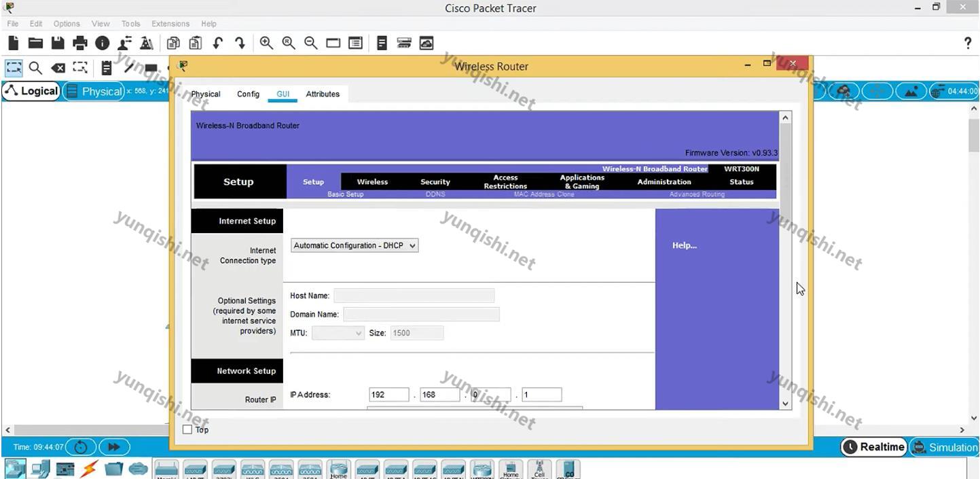Image resolution: width=980 pixels, height=479 pixels.
Task: Click the Domain Name input field
Action: (421, 314)
